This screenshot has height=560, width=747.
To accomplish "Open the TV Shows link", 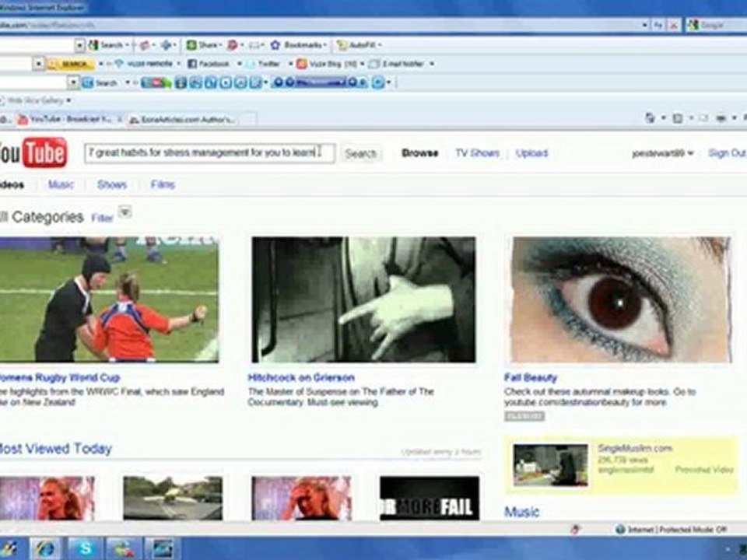I will [x=477, y=153].
